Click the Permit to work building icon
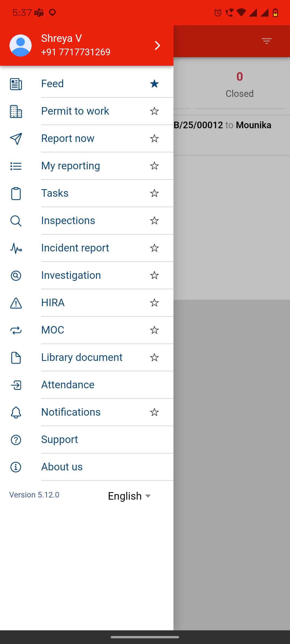 point(16,111)
